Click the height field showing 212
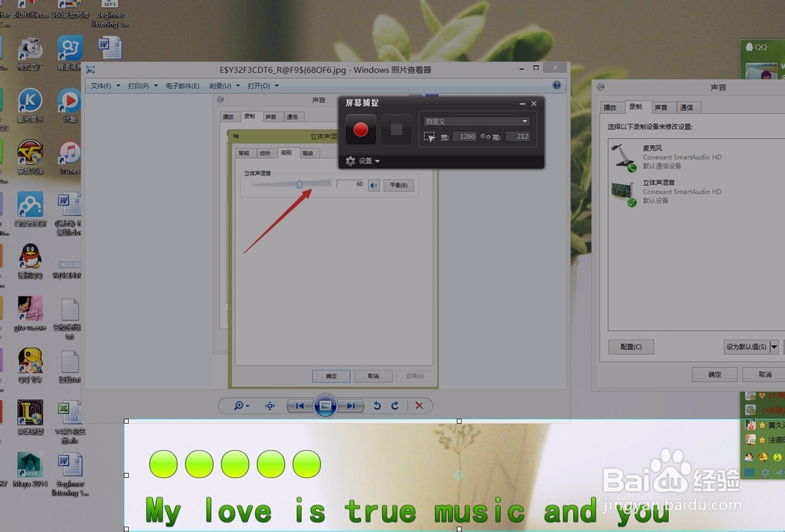 pyautogui.click(x=517, y=136)
